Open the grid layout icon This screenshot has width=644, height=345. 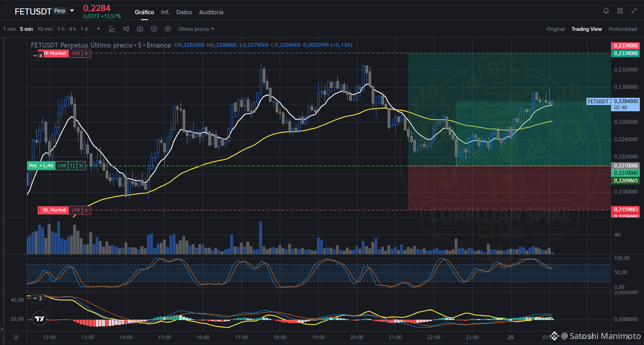620,11
